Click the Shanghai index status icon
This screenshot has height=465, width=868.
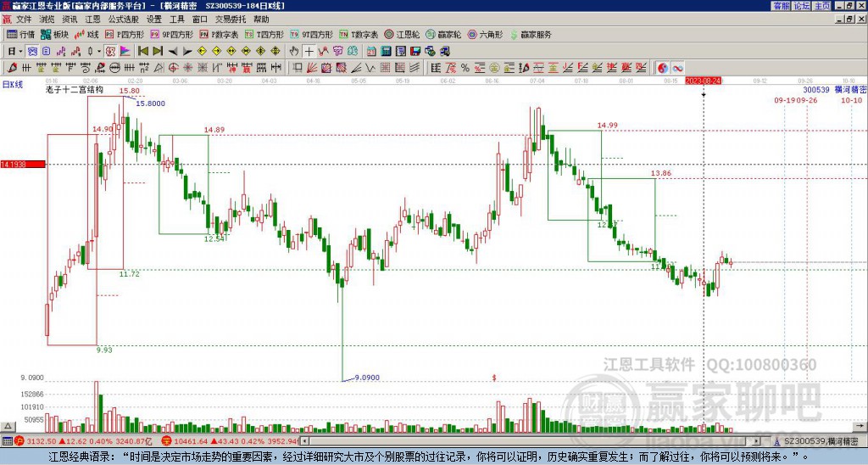[19, 441]
